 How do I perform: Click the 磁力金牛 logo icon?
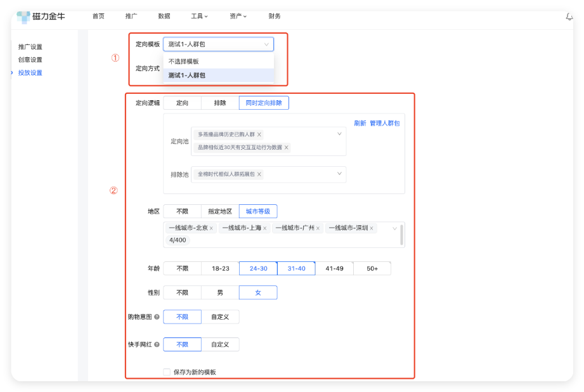25,16
